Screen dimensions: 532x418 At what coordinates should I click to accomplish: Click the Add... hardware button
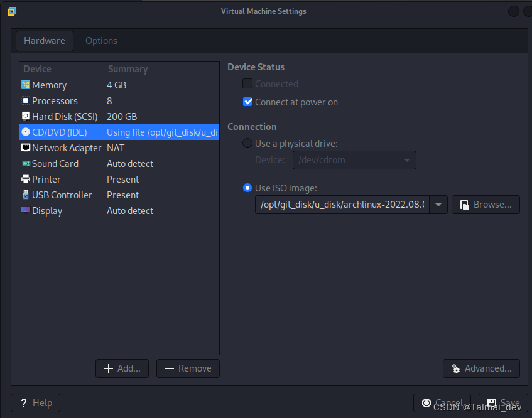click(x=122, y=368)
